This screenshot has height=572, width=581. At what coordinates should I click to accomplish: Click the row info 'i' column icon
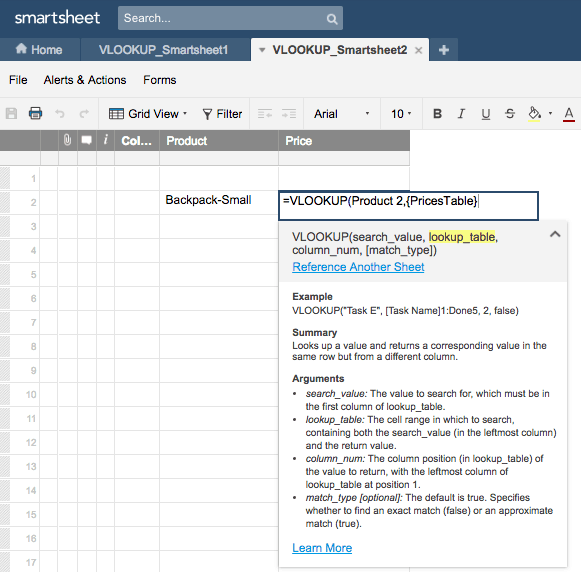click(106, 140)
